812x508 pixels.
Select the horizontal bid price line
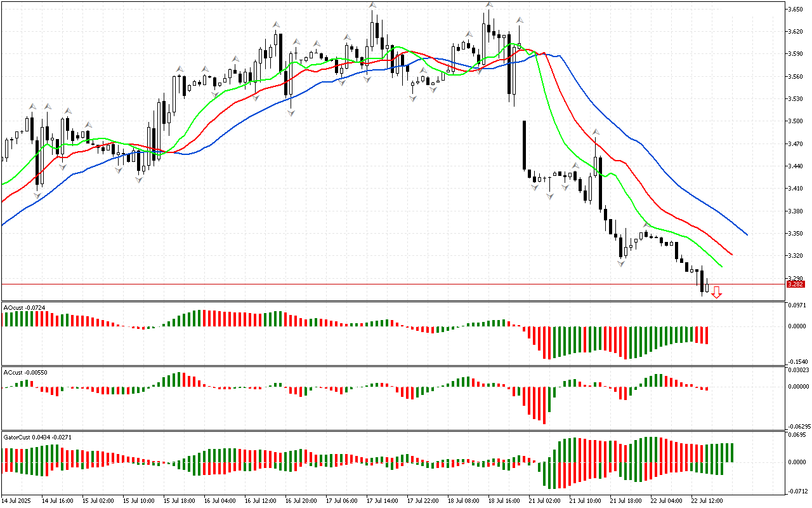(381, 284)
